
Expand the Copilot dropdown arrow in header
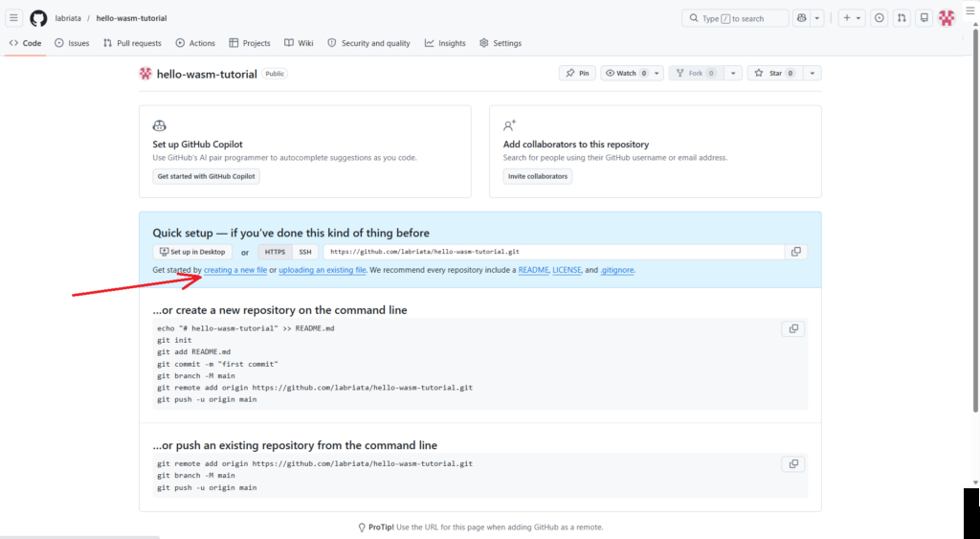[817, 18]
